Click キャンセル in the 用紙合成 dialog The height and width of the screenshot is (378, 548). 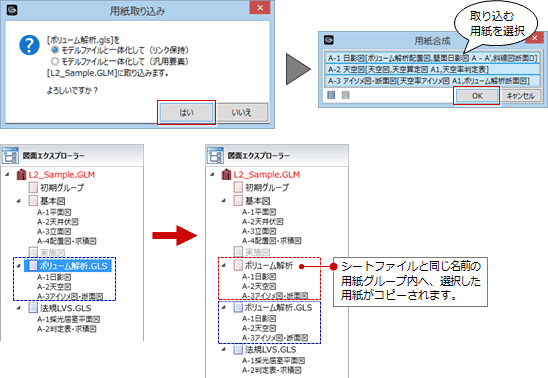[520, 95]
